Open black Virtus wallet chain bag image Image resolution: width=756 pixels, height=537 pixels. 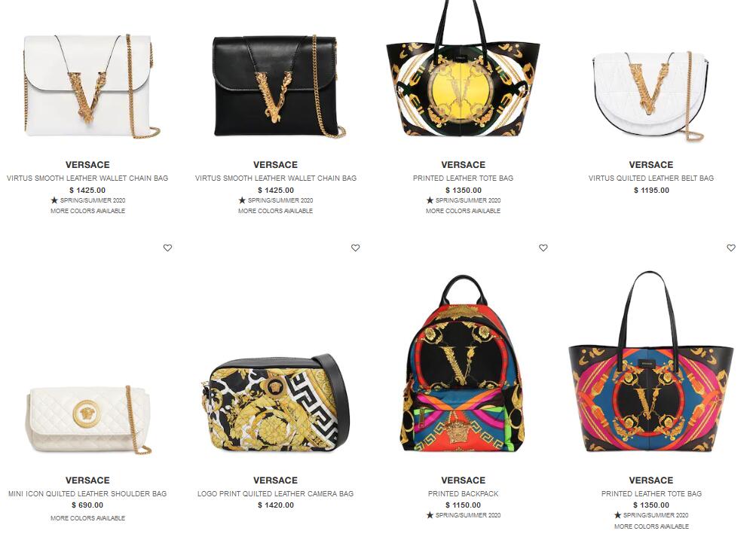tap(279, 86)
